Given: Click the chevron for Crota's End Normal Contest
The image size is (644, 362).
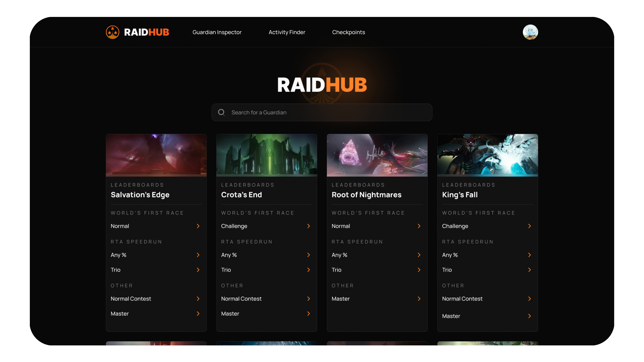Looking at the screenshot, I should tap(309, 299).
